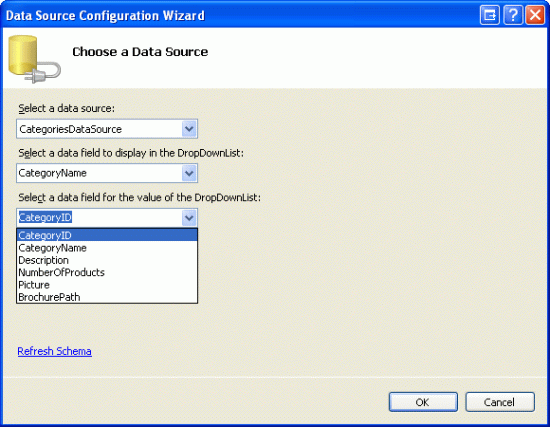550x427 pixels.
Task: Confirm with the OK button
Action: (x=423, y=402)
